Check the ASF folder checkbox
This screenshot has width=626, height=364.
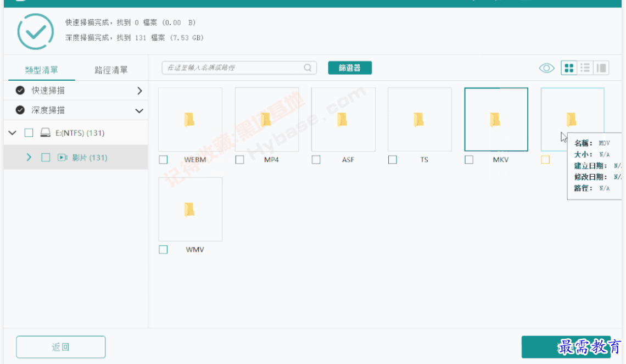[316, 160]
